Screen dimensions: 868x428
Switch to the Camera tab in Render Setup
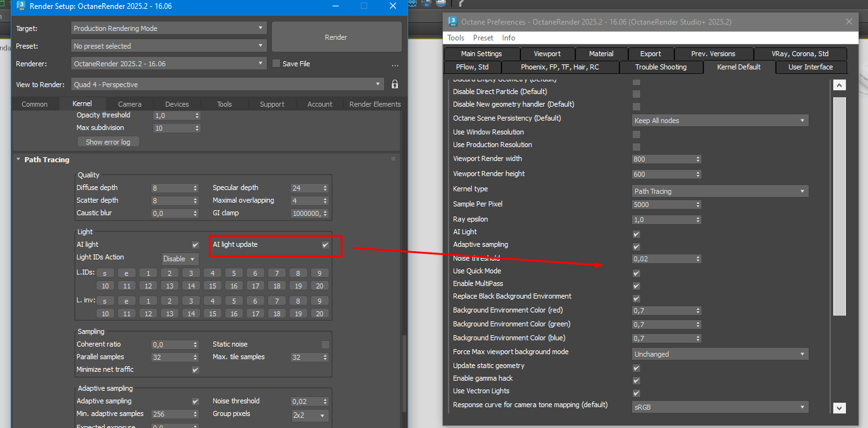click(x=130, y=104)
